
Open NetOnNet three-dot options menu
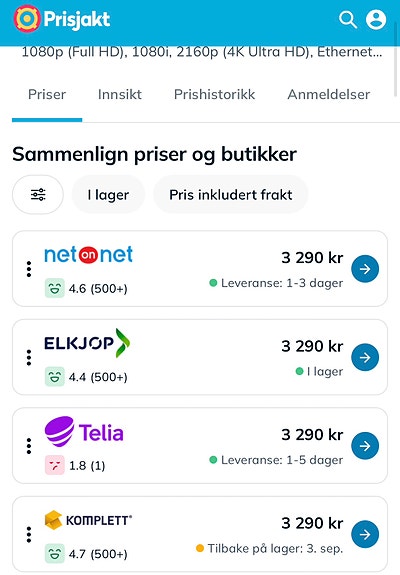(29, 269)
